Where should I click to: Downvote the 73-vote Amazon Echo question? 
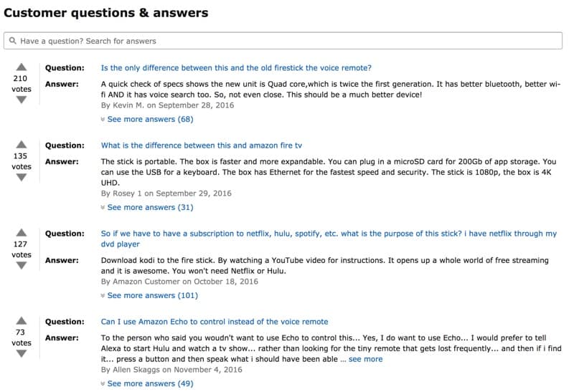tap(21, 354)
